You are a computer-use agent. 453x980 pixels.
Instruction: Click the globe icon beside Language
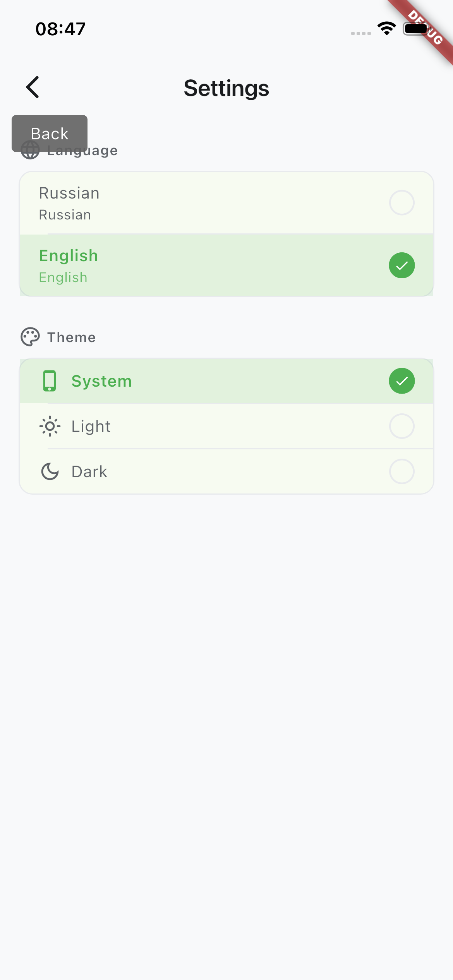pyautogui.click(x=30, y=150)
